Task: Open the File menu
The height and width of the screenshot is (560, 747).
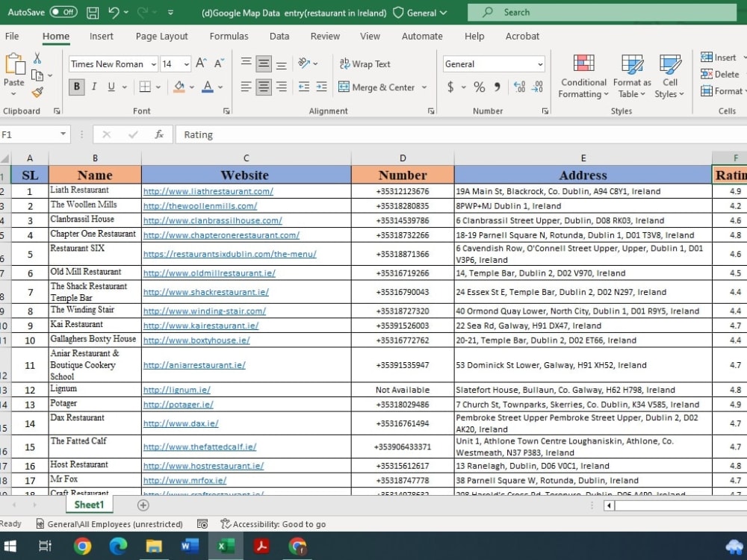Action: coord(12,36)
